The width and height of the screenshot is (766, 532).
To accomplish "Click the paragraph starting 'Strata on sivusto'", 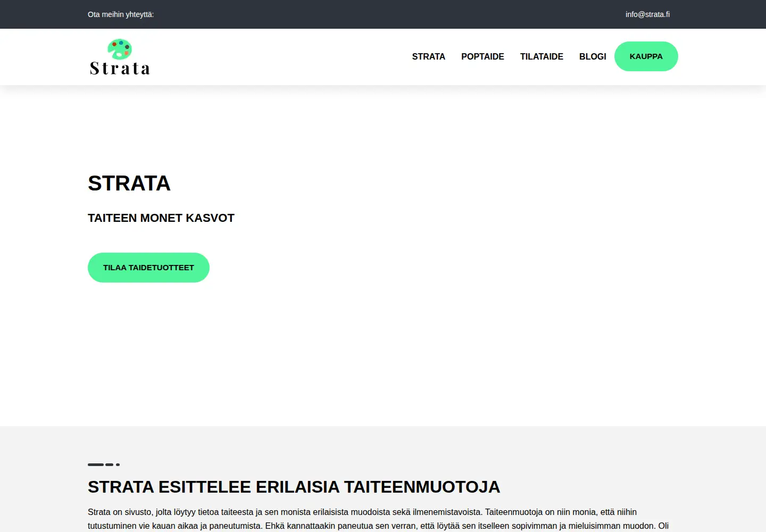I will (x=379, y=519).
